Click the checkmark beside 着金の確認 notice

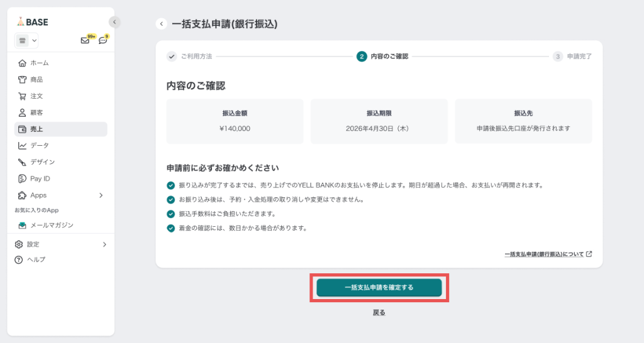pyautogui.click(x=170, y=228)
